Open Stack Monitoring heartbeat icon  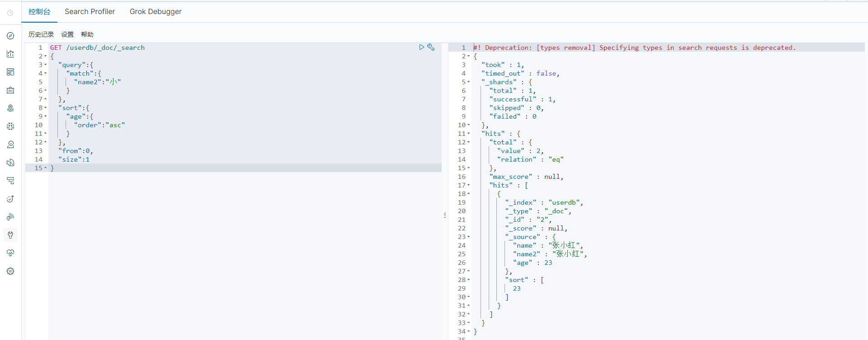click(10, 253)
